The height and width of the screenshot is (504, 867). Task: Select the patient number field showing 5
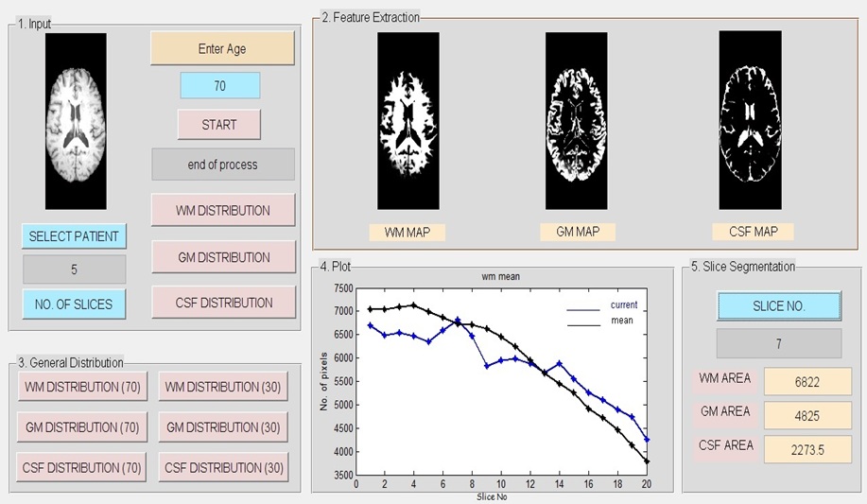pyautogui.click(x=74, y=269)
